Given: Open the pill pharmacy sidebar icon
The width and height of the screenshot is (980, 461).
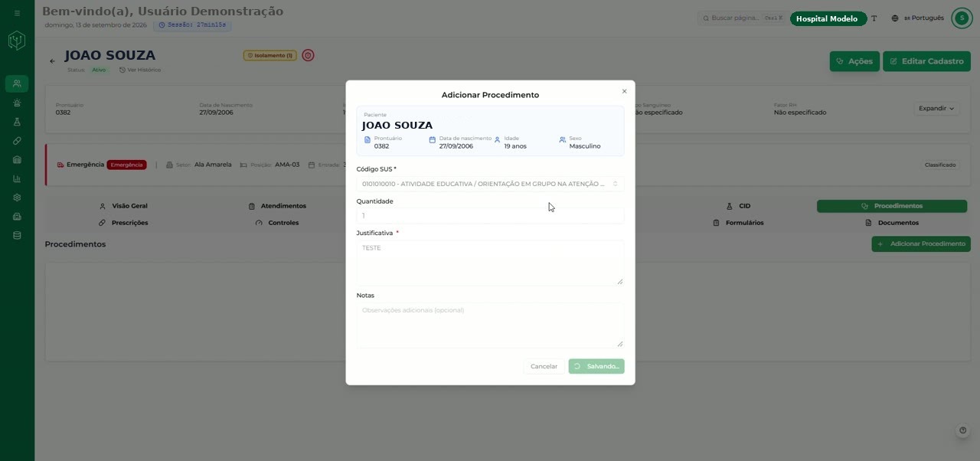Looking at the screenshot, I should click(x=17, y=141).
